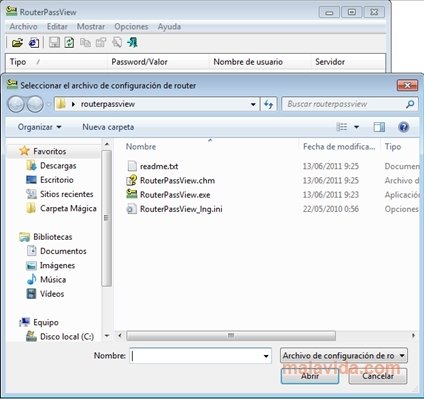Open the dialog help question icon
This screenshot has height=399, width=424.
(403, 127)
